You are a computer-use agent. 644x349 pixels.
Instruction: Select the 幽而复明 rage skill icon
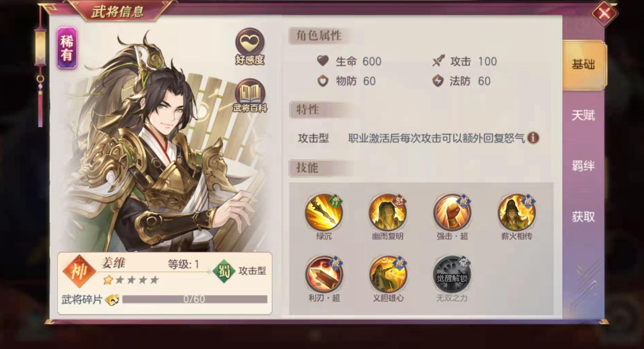(x=387, y=212)
